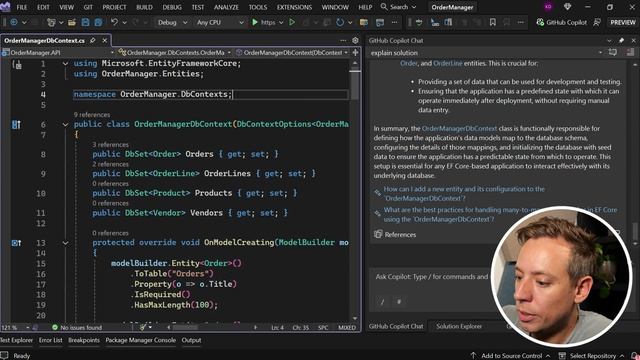Screen dimensions: 640x360
Task: Open the https launch profile dropdown arrow
Action: (281, 22)
